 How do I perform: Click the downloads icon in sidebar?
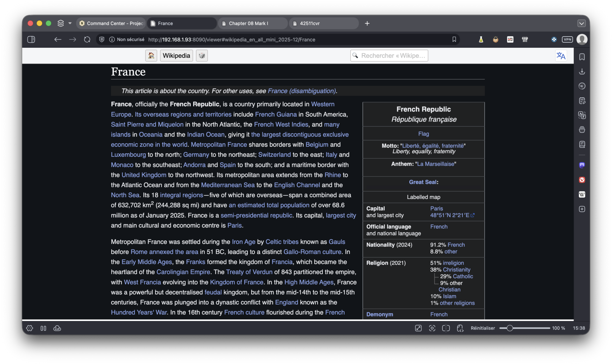click(582, 71)
